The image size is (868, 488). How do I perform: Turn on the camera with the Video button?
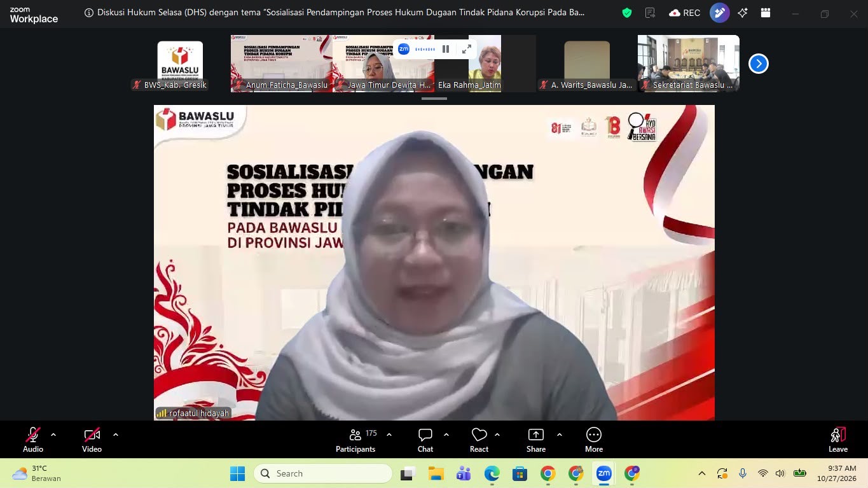[92, 440]
